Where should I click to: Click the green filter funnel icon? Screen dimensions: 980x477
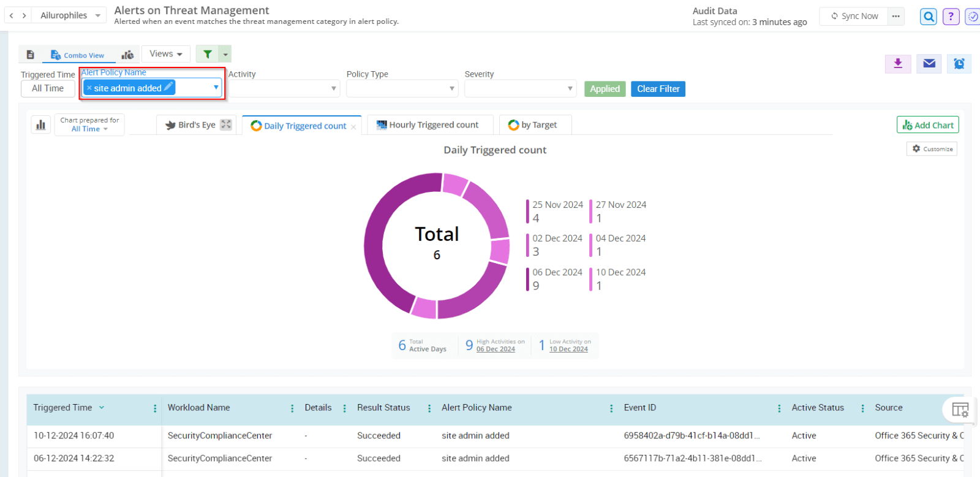point(208,54)
